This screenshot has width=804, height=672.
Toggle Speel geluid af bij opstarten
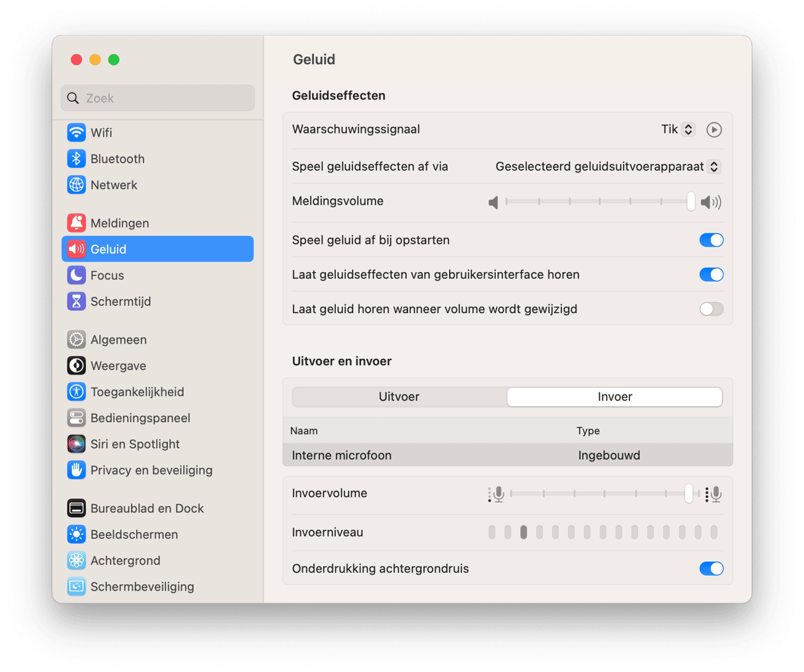click(711, 240)
